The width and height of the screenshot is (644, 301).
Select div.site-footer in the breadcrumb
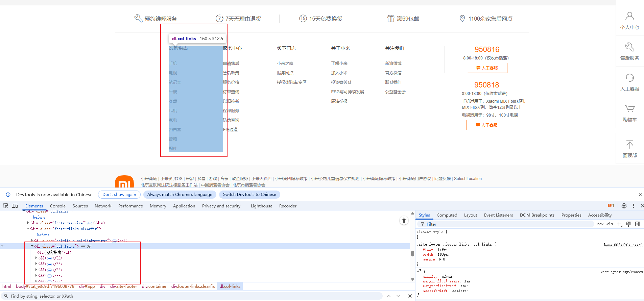tap(124, 286)
